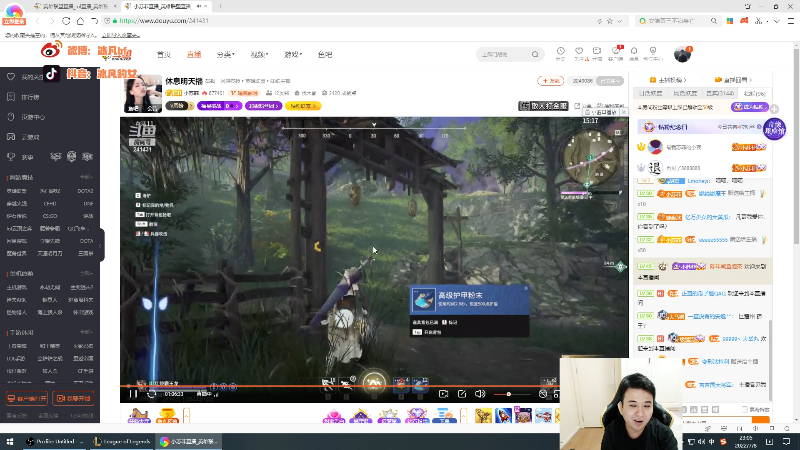This screenshot has width=800, height=450.
Task: Expand the 分类 category dropdown
Action: click(225, 55)
